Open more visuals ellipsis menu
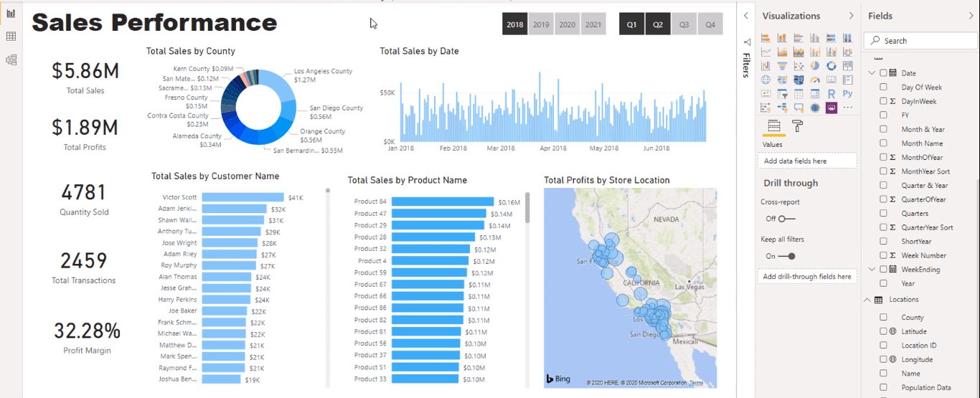980x398 pixels. click(x=847, y=107)
